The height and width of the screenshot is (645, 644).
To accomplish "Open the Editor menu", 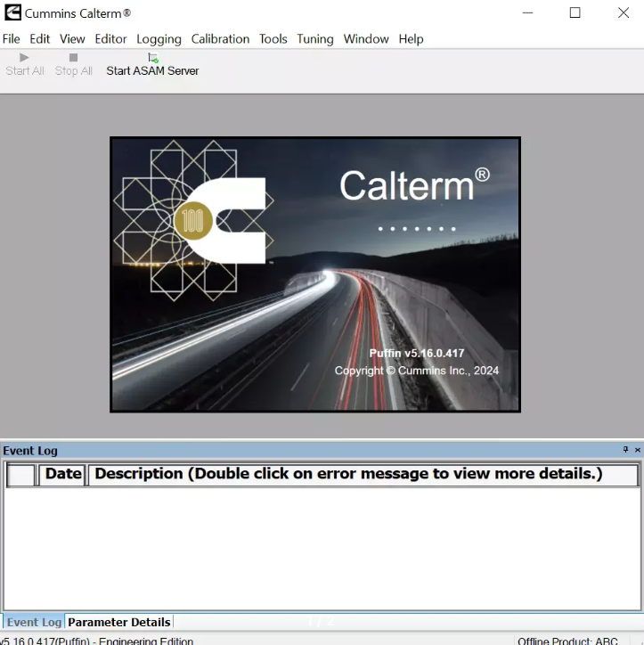I will [x=110, y=39].
